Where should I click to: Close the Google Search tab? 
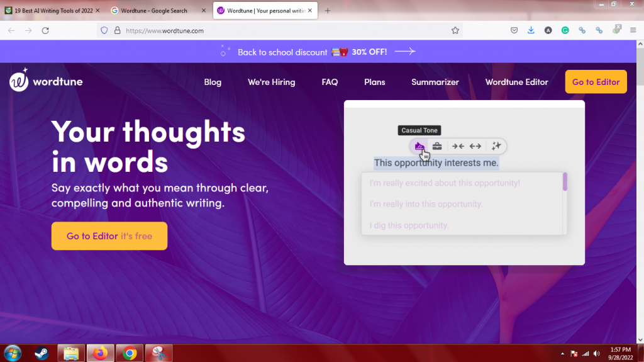click(204, 11)
